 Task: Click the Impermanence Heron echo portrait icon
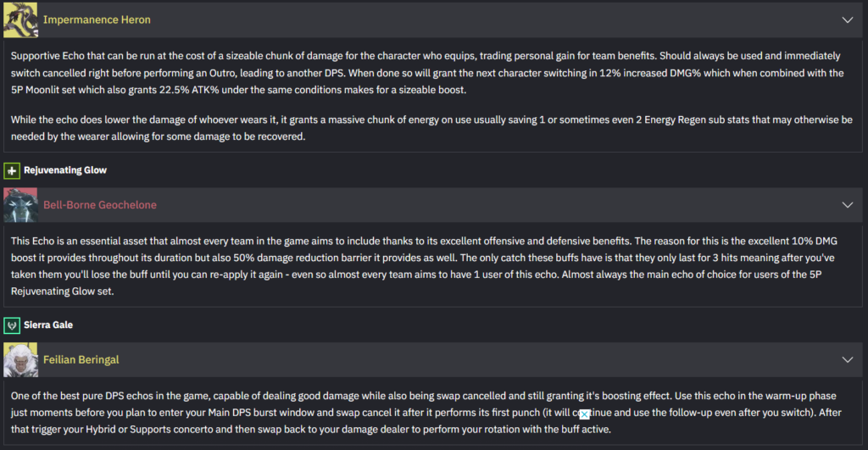click(x=20, y=19)
